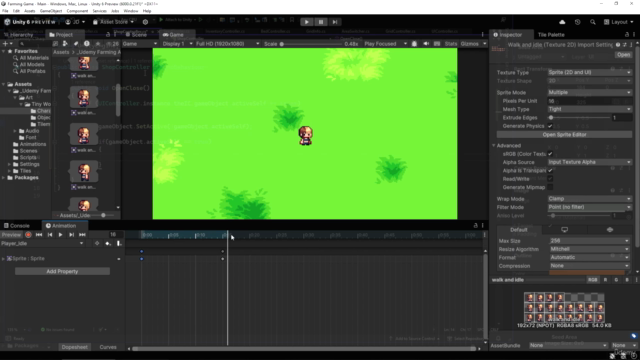
Task: Go to previous keyframe in Animation
Action: tap(50, 235)
